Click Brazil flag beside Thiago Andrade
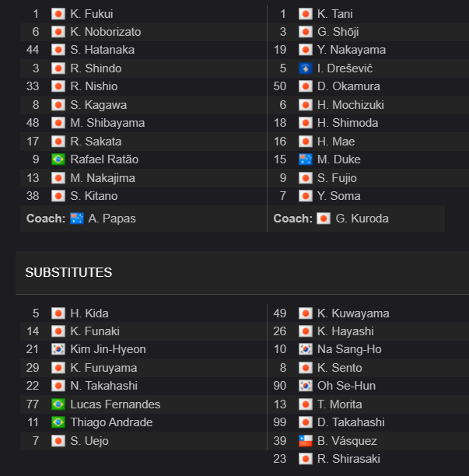This screenshot has width=469, height=476. [58, 422]
